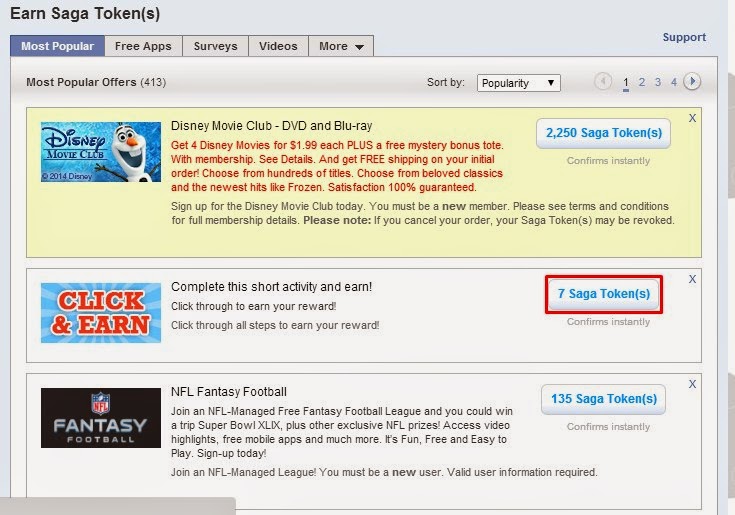735x515 pixels.
Task: Select page 1 of offers
Action: pos(626,82)
